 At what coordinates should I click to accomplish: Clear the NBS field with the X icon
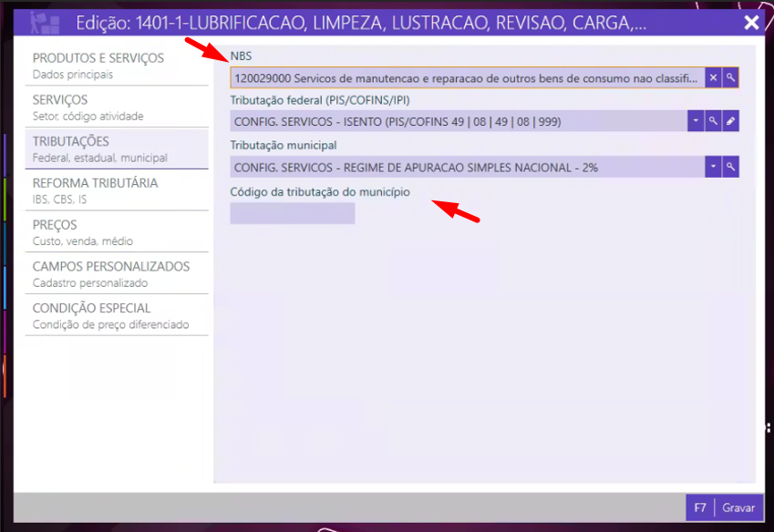714,78
